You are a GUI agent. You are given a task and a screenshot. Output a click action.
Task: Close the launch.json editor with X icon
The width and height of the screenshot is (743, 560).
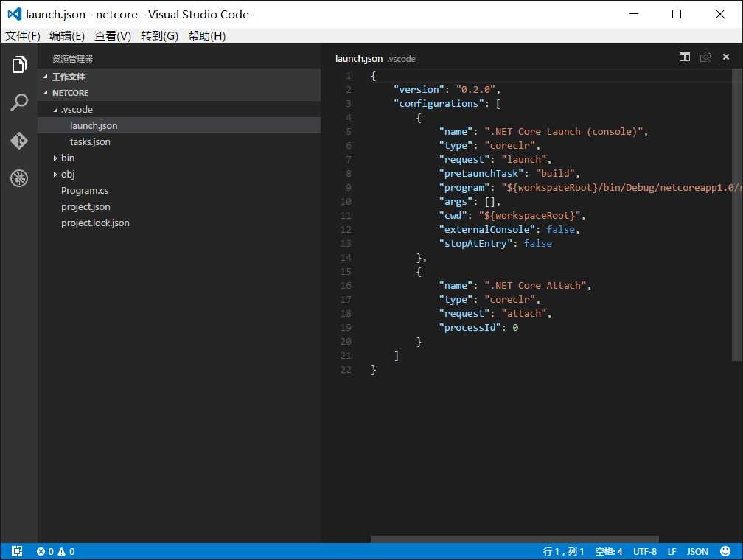click(x=726, y=57)
